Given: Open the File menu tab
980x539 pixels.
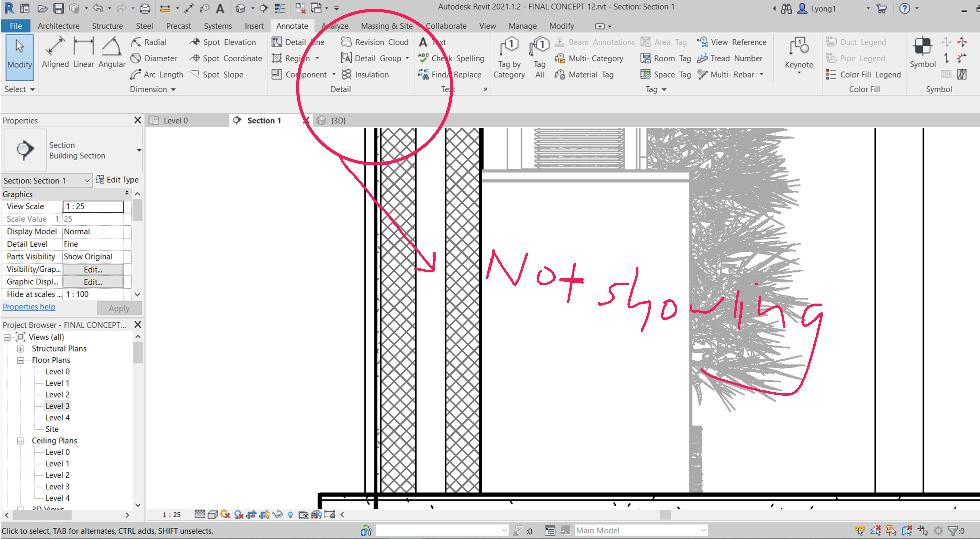Looking at the screenshot, I should pos(16,26).
